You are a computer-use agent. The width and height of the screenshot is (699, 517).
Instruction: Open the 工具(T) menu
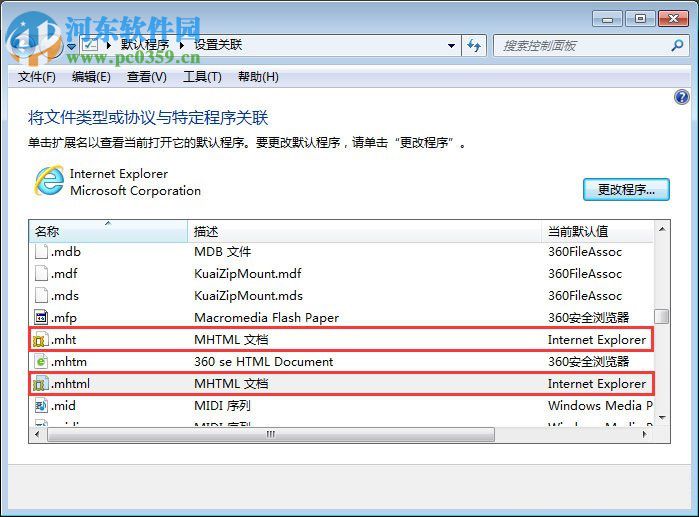click(202, 77)
